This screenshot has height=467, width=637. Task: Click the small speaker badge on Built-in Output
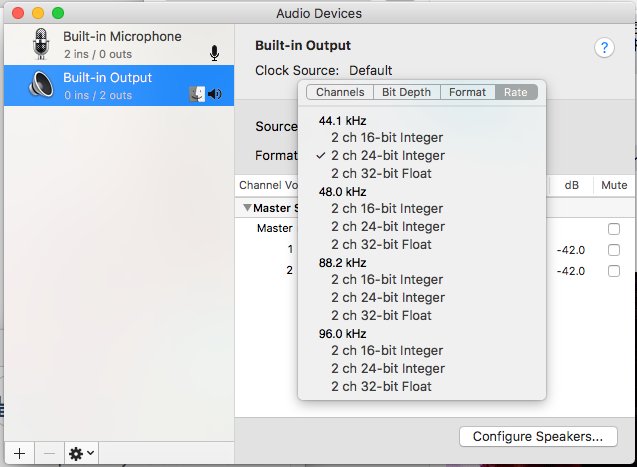215,94
